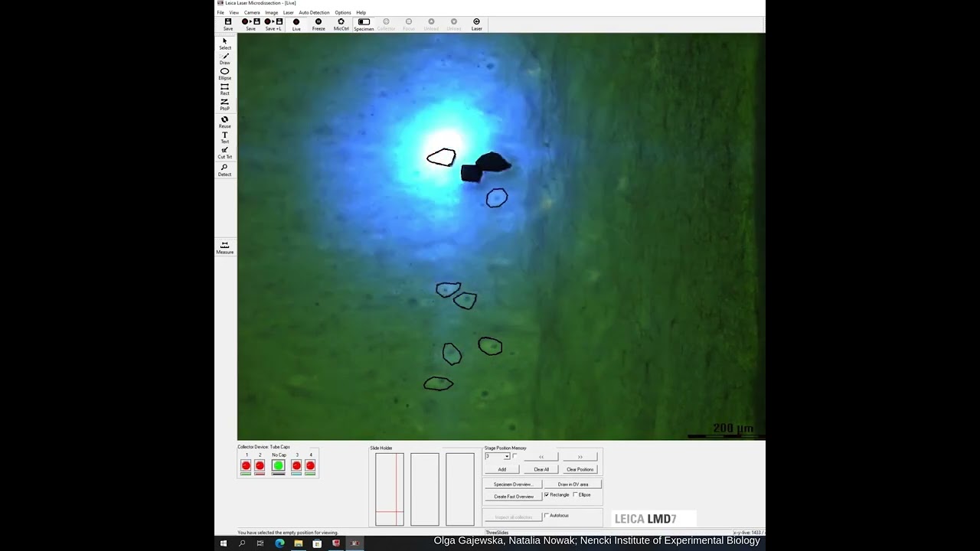
Task: Open Specimen Overview dialog
Action: (x=513, y=484)
